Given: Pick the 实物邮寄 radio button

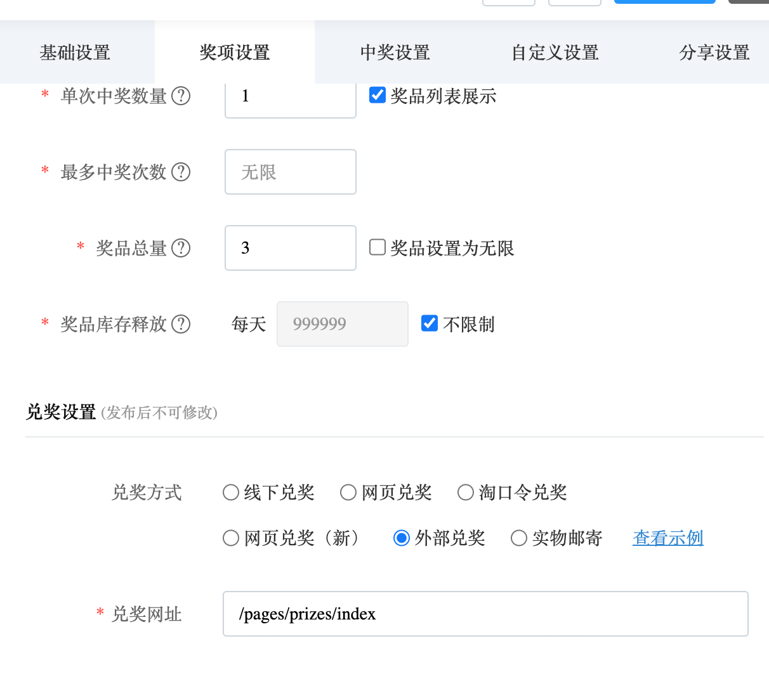Looking at the screenshot, I should [519, 538].
